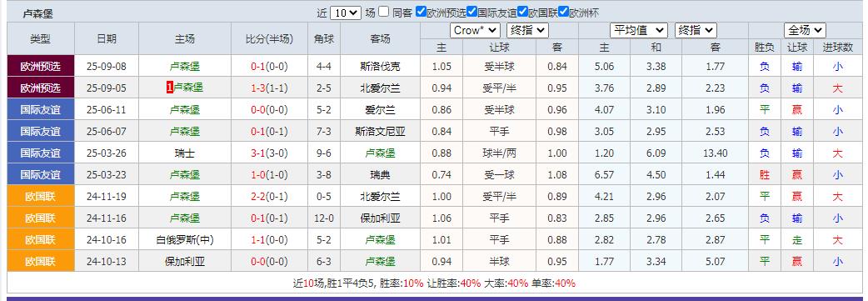Open 白俄罗斯(中) team link
Image resolution: width=868 pixels, height=301 pixels.
(185, 240)
